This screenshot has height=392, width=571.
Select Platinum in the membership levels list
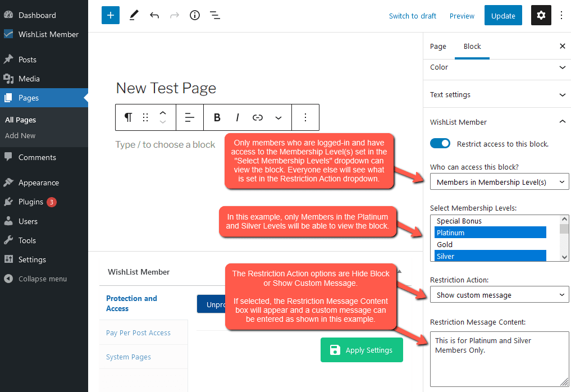click(x=490, y=233)
